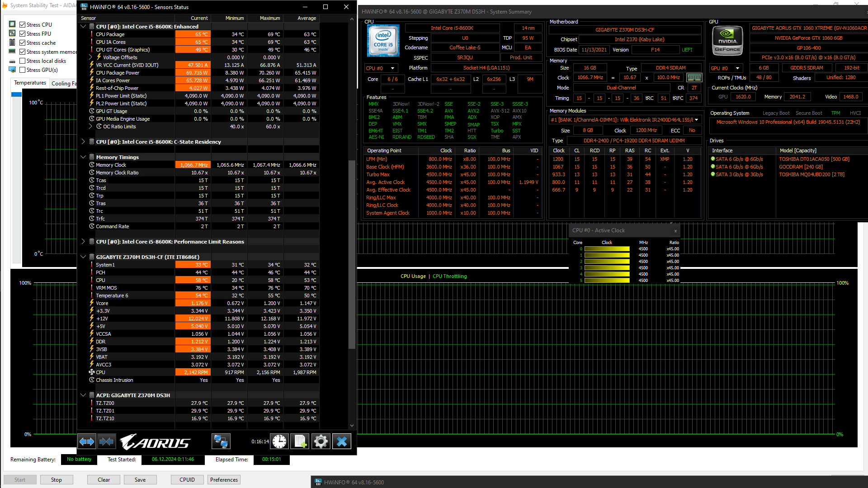Viewport: 868px width, 488px height.
Task: Click HWiNFO taskbar button
Action: (x=349, y=482)
